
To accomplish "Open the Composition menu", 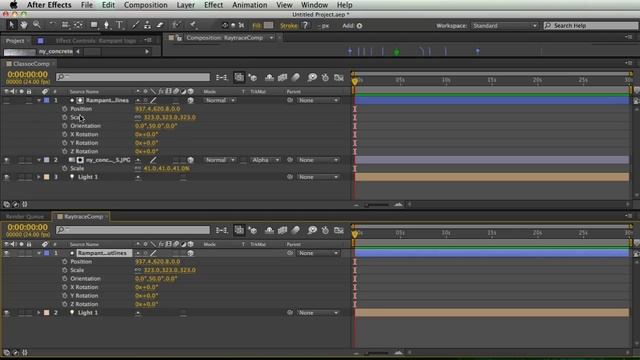I will click(145, 5).
